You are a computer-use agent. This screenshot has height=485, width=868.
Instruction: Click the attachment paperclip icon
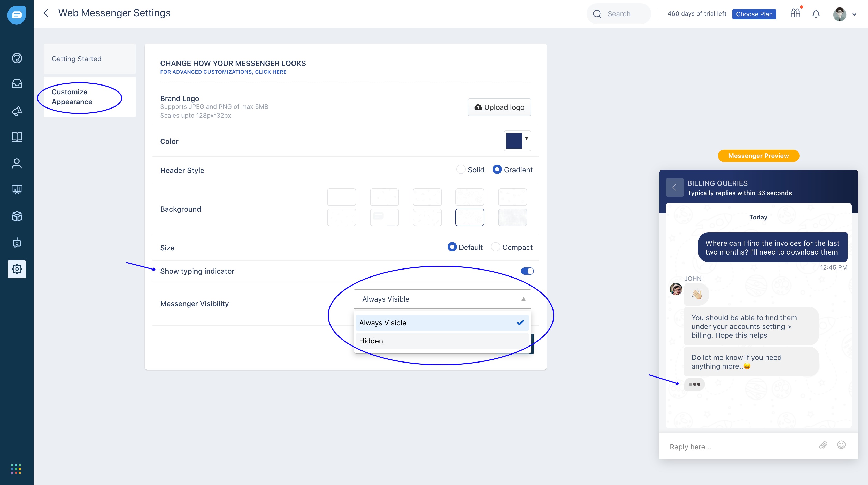pos(823,445)
